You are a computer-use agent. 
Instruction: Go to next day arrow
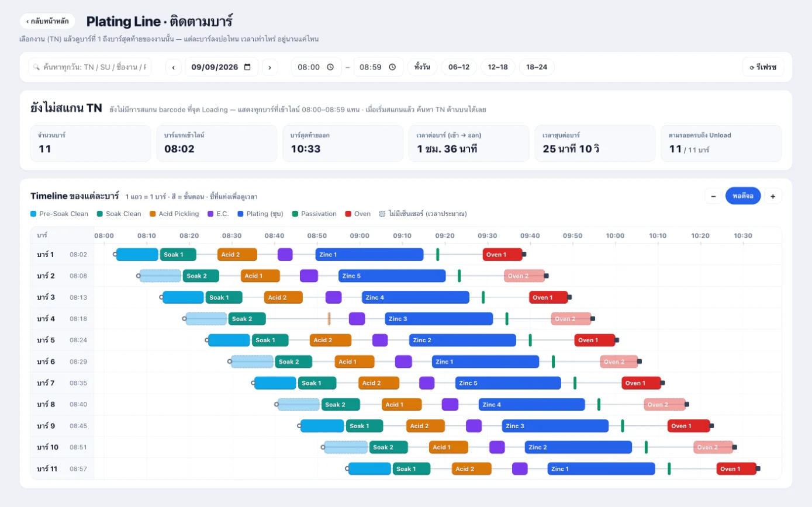pos(269,67)
